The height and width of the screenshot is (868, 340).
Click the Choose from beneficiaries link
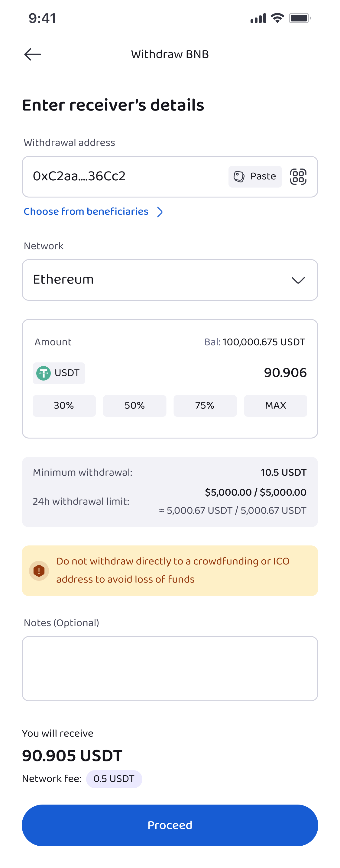pos(86,211)
